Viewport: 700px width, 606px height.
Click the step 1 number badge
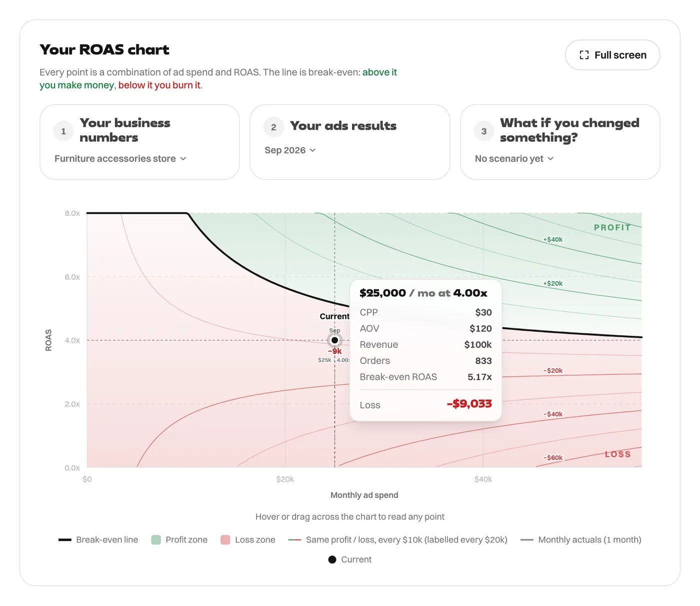click(x=63, y=131)
